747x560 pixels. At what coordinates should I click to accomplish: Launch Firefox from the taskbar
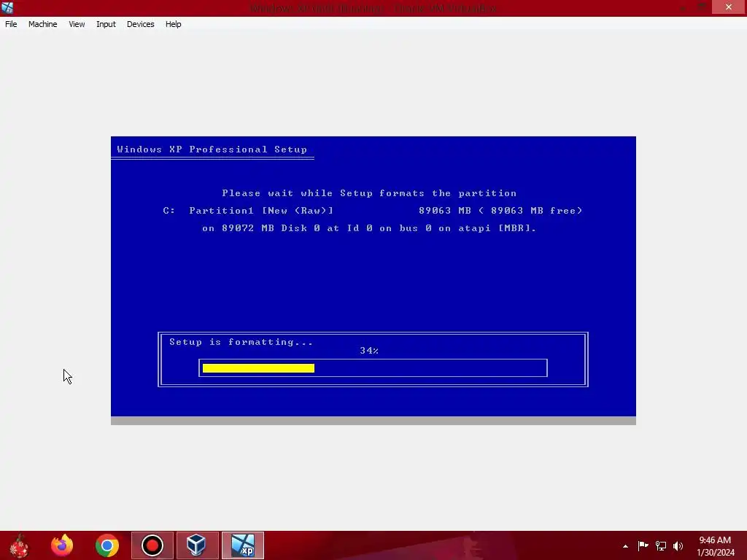click(x=62, y=545)
